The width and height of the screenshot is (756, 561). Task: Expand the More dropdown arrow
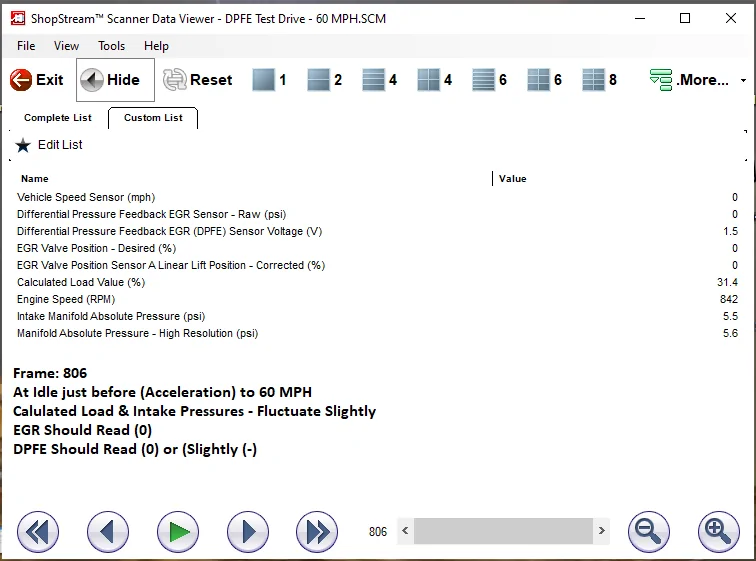(743, 80)
